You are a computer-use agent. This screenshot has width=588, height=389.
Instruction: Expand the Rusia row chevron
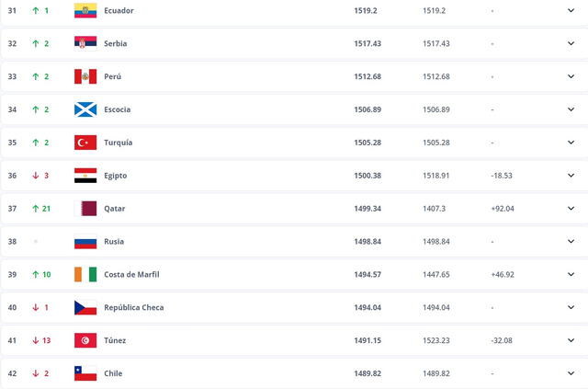pyautogui.click(x=572, y=242)
